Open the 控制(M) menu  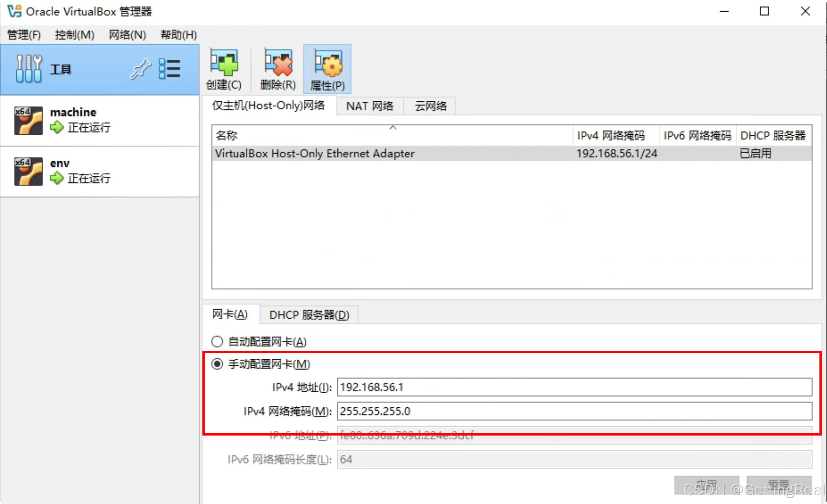click(x=74, y=35)
